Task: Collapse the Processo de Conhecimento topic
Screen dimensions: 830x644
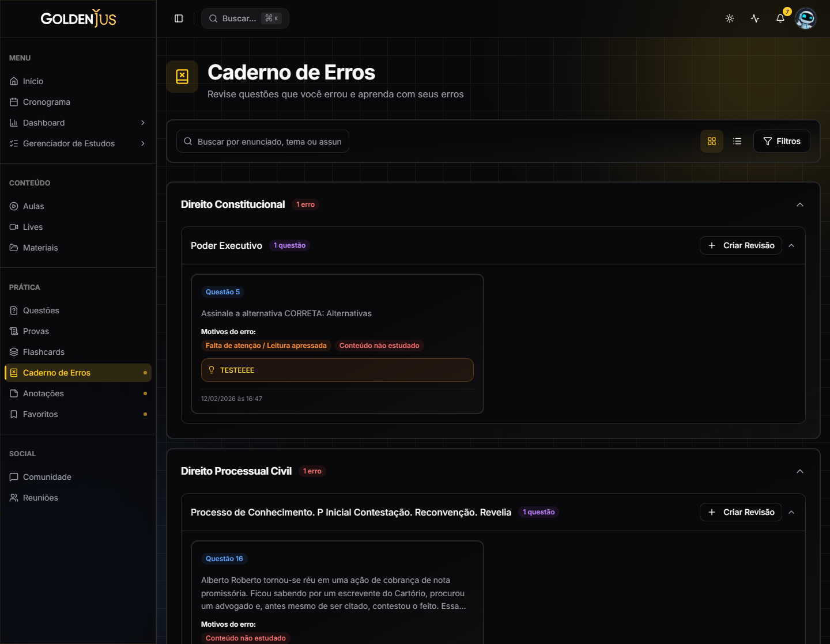Action: (x=791, y=512)
